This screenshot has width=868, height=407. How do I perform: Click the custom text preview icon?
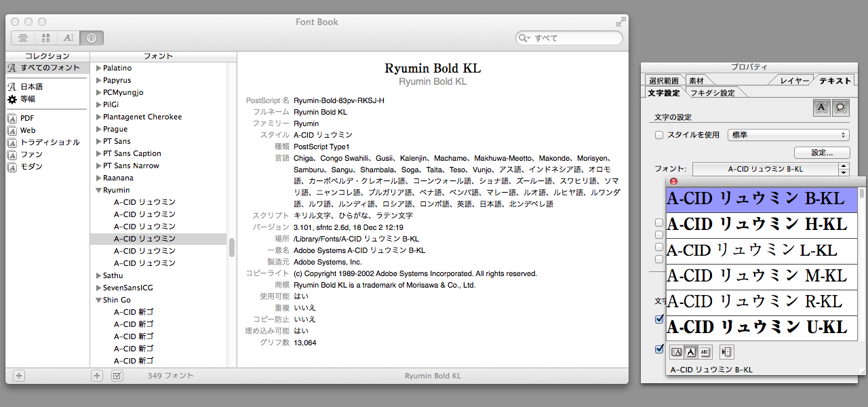pyautogui.click(x=68, y=38)
